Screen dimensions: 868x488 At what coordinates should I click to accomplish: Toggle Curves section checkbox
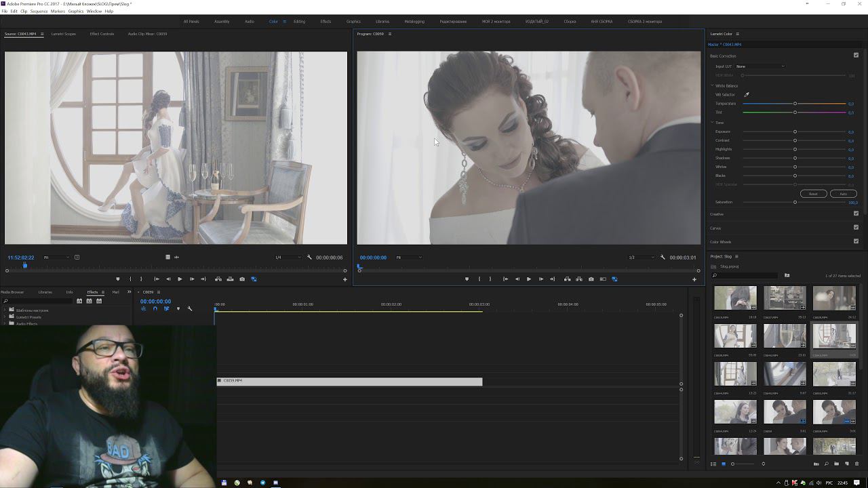pyautogui.click(x=856, y=227)
